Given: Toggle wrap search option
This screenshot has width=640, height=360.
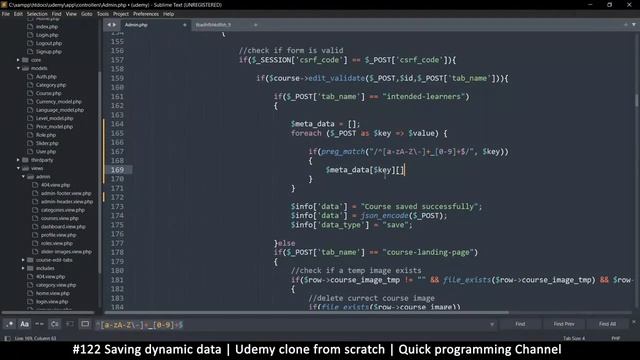Looking at the screenshot, I should tap(55, 324).
